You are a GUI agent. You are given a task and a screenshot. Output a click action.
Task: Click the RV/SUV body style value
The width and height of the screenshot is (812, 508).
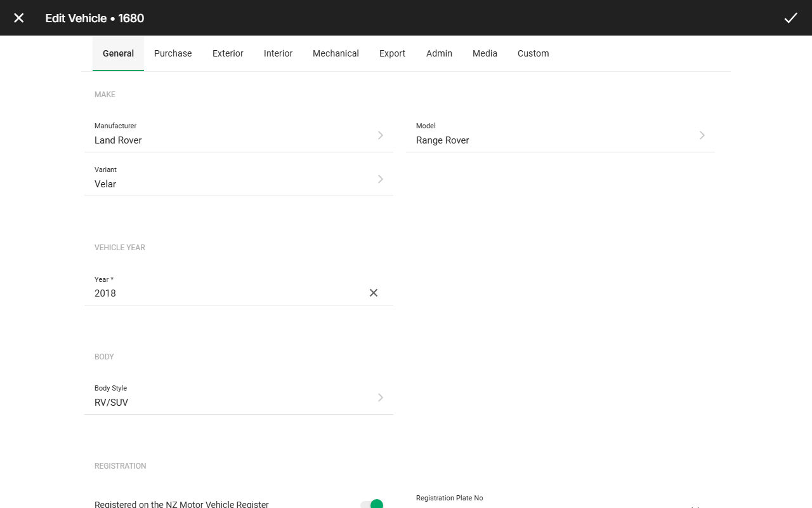111,403
